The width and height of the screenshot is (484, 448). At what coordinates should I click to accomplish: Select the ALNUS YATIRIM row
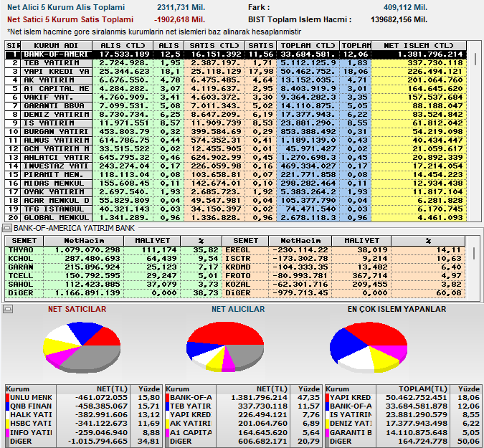[235, 140]
